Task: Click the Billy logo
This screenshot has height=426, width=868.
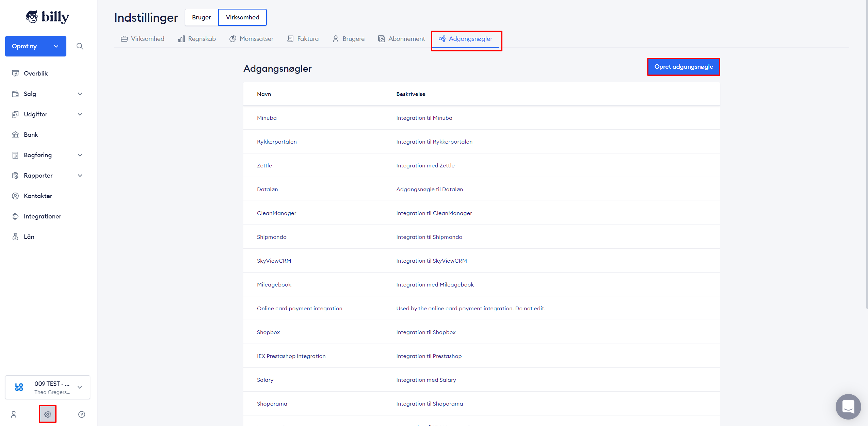Action: tap(48, 17)
